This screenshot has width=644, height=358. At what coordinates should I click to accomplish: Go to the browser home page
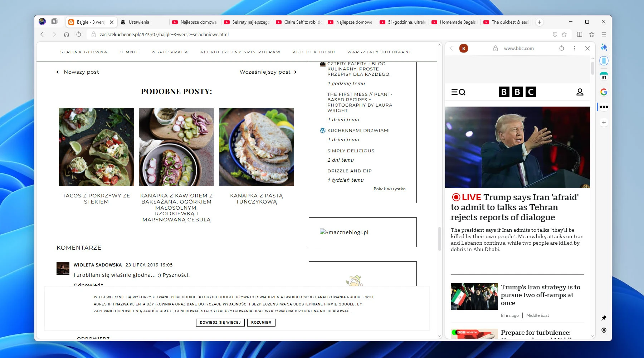pos(67,34)
